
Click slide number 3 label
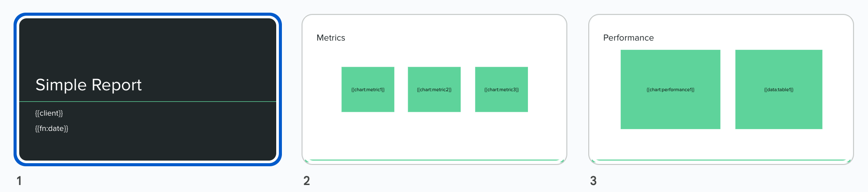point(594,181)
